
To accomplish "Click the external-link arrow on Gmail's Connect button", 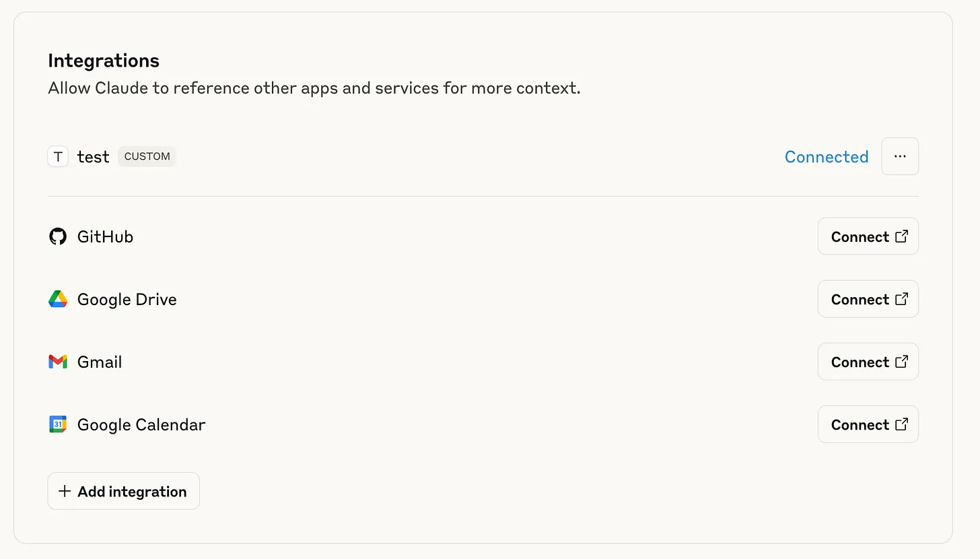I will point(902,362).
